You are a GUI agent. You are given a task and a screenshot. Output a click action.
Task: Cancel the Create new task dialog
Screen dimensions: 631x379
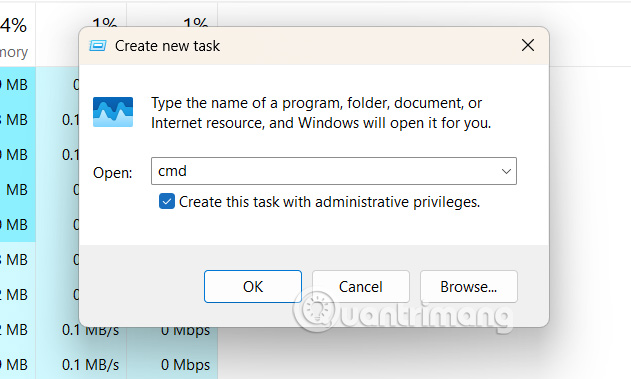(x=361, y=286)
